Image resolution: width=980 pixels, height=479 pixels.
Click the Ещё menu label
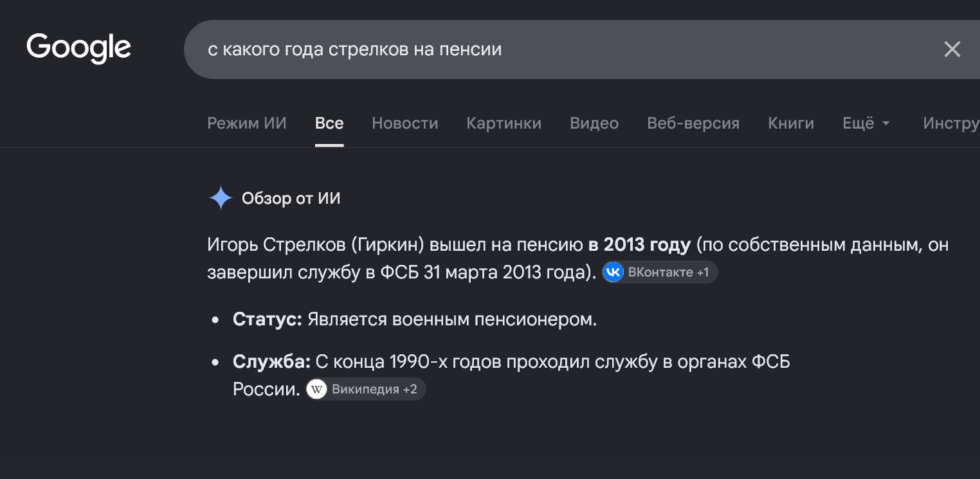(858, 123)
